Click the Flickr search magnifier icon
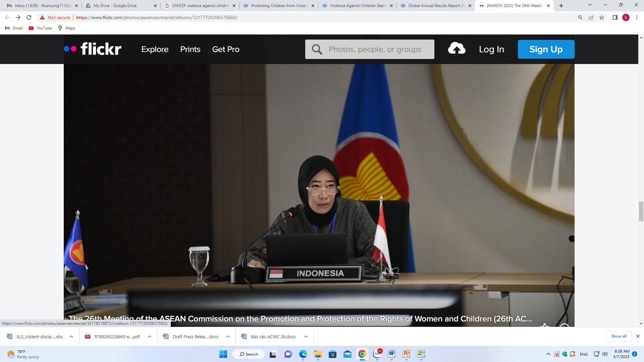 317,49
